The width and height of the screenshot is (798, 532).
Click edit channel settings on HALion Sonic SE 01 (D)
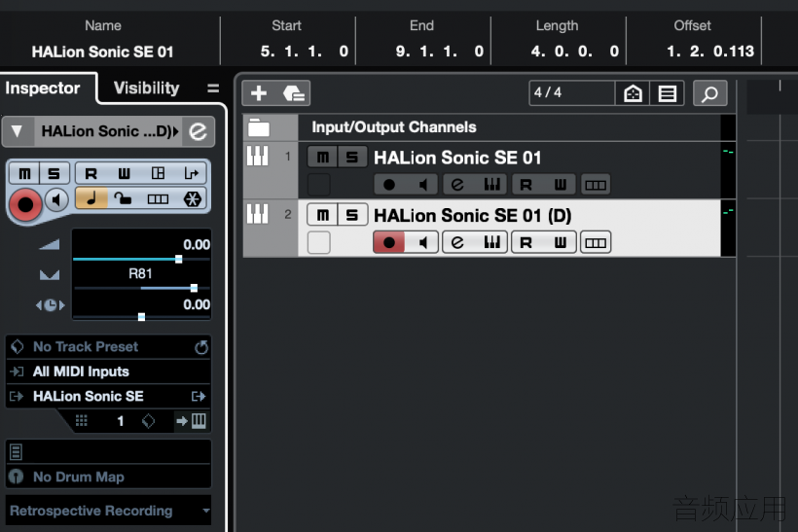pyautogui.click(x=457, y=242)
